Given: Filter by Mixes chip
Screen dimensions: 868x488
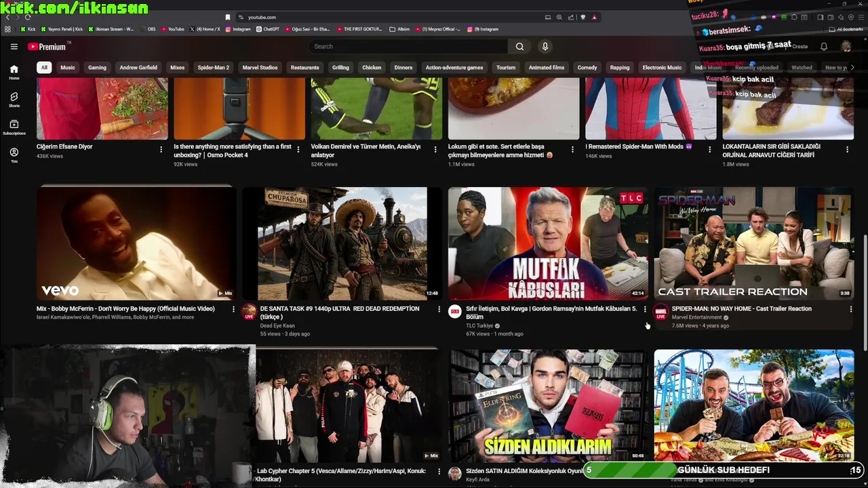Looking at the screenshot, I should [x=177, y=68].
